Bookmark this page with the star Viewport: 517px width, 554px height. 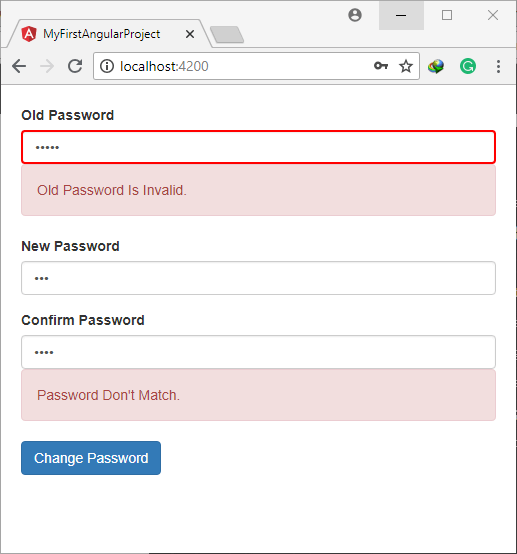(x=406, y=66)
